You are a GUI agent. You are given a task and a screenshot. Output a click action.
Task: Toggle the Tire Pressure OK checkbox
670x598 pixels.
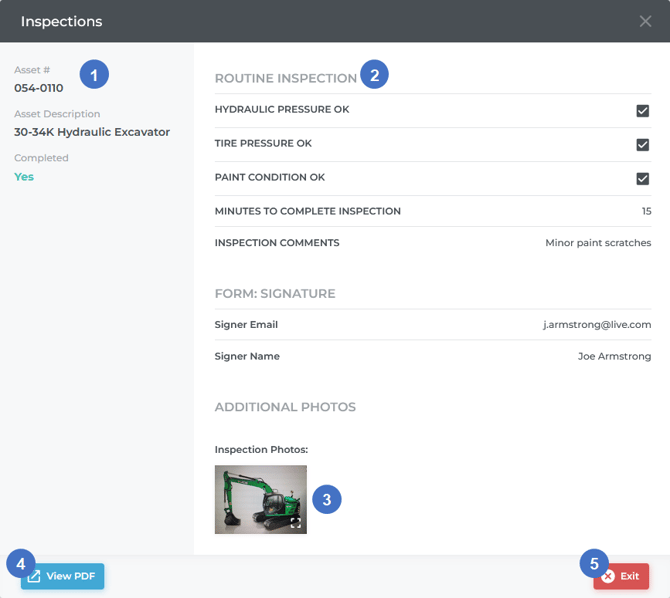click(643, 145)
